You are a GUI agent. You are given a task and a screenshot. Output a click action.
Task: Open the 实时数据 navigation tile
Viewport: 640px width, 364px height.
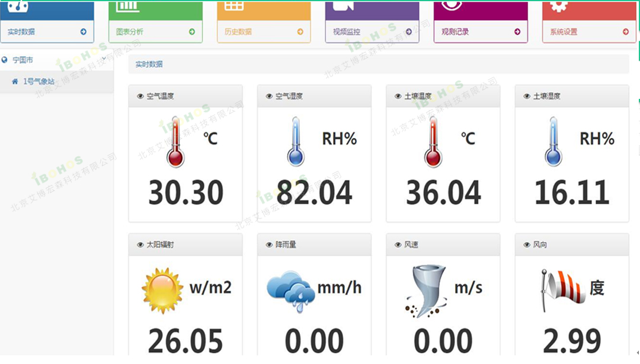point(47,31)
